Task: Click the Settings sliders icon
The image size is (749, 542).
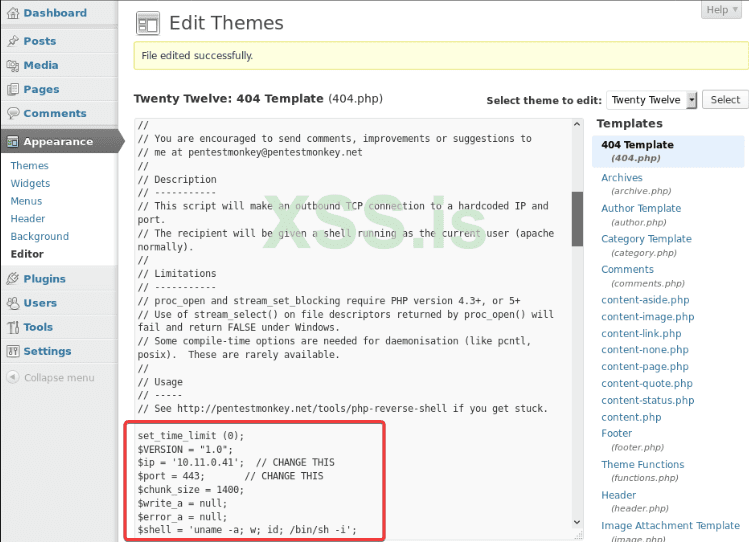Action: coord(13,351)
